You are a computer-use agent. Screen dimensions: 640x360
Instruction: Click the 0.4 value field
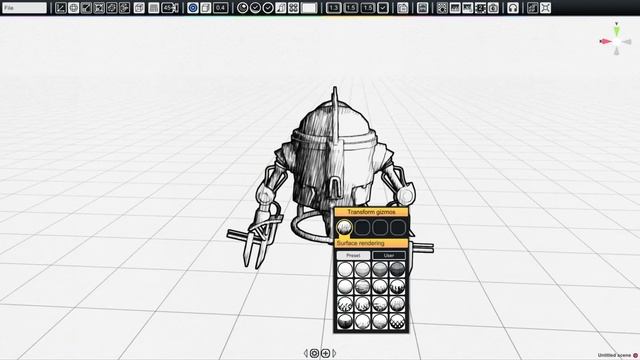(x=220, y=8)
